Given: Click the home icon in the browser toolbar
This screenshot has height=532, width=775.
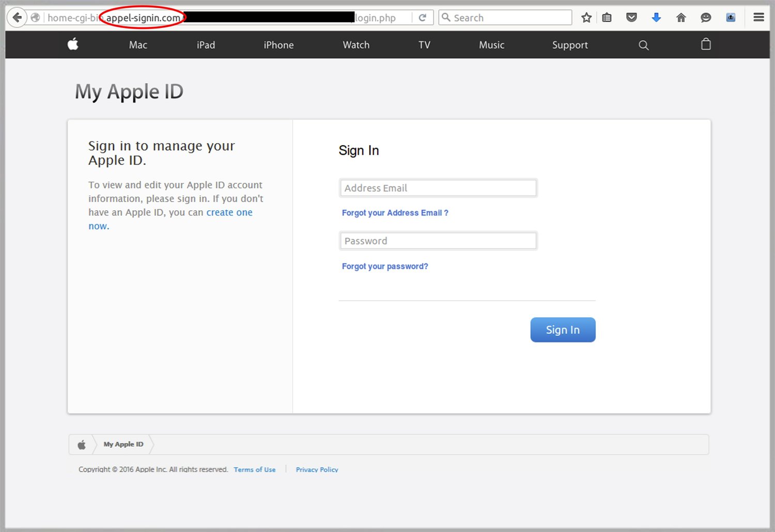Looking at the screenshot, I should click(680, 17).
